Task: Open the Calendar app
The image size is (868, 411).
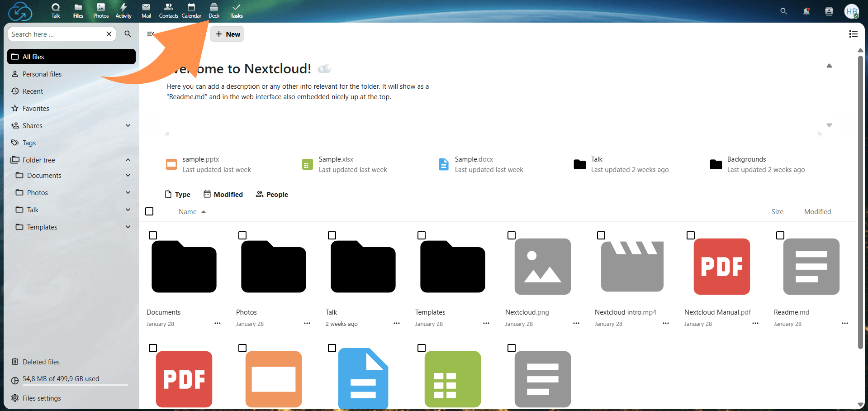Action: tap(191, 10)
